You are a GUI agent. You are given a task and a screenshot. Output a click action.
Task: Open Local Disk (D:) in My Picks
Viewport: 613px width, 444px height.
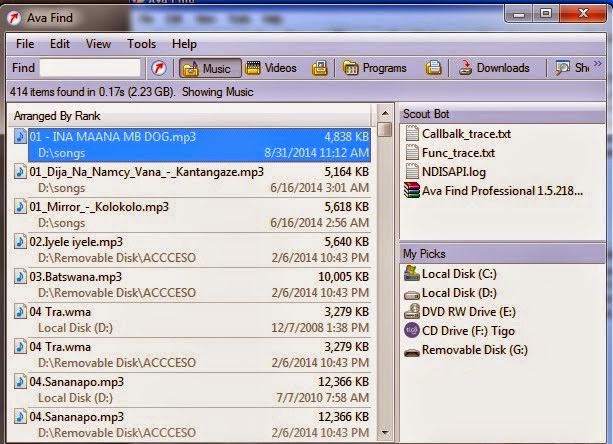coord(459,293)
